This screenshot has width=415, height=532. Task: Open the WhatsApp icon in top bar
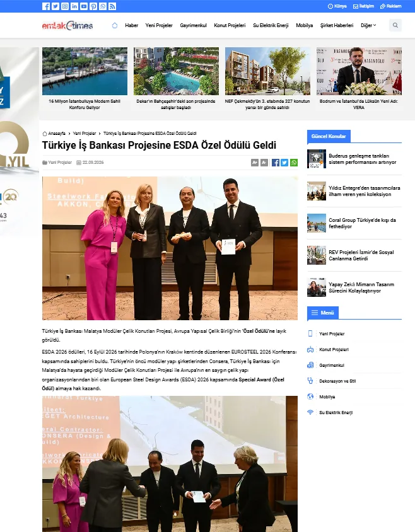(x=103, y=6)
